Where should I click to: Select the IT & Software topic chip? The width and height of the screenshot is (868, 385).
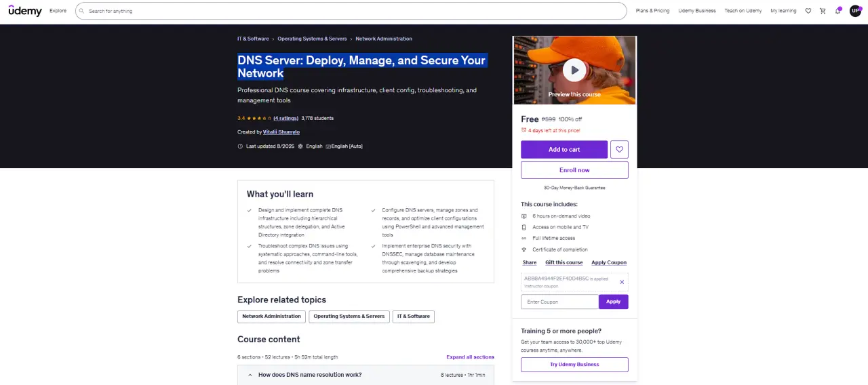[x=414, y=317]
